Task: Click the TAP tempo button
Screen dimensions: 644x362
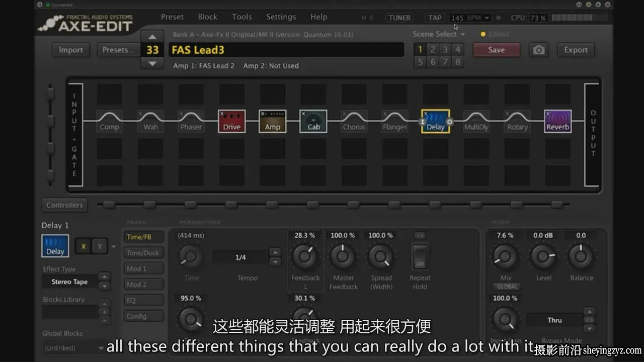Action: pyautogui.click(x=435, y=18)
